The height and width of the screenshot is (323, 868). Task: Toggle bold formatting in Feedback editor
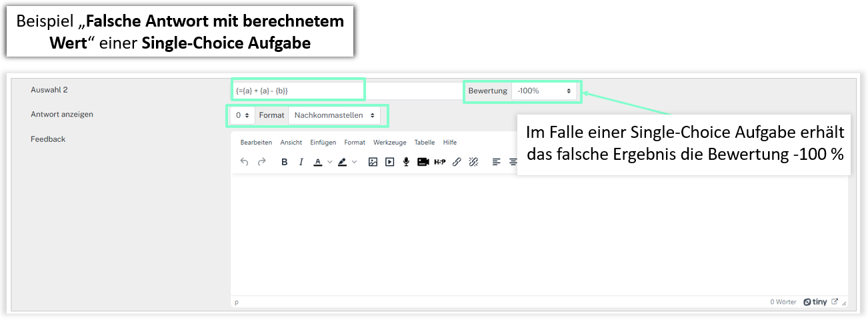(285, 162)
